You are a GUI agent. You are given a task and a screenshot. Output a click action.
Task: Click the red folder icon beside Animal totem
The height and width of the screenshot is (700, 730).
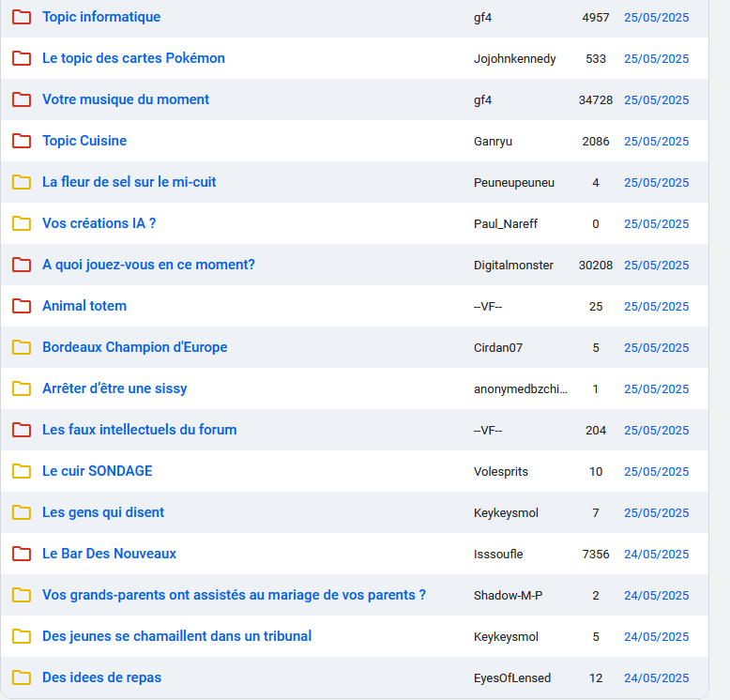click(x=22, y=306)
